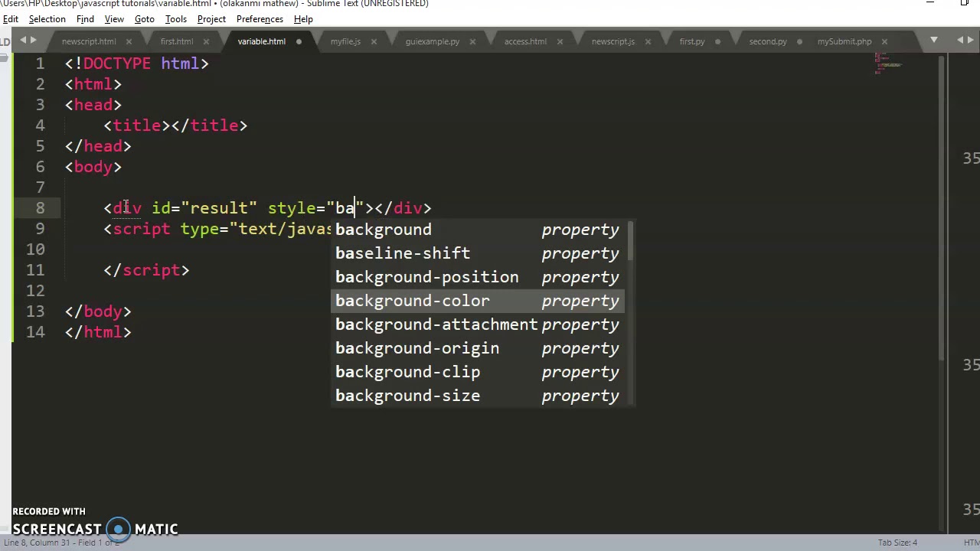
Task: Click the 'result' id value text
Action: click(x=219, y=208)
